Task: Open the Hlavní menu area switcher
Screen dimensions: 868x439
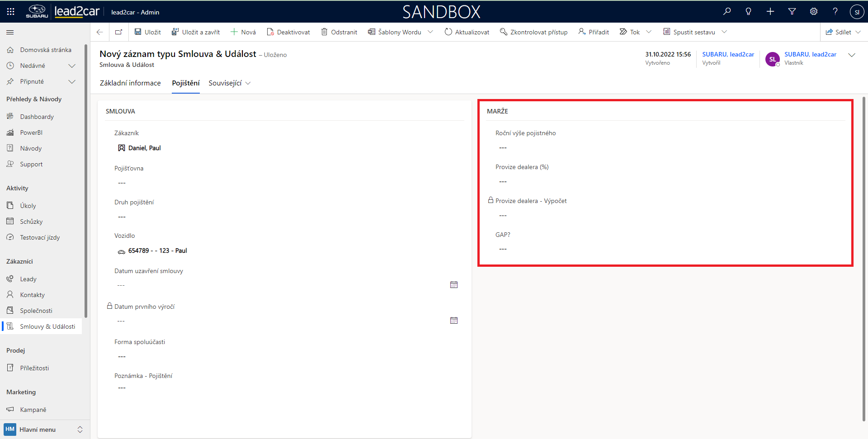Action: pos(44,430)
